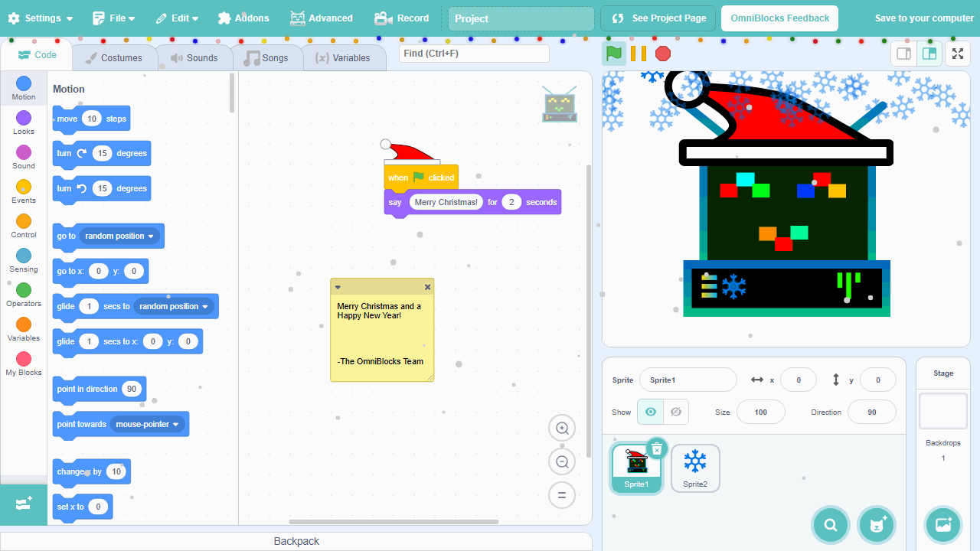Select the Sensing block category
This screenshot has height=551, width=980.
(24, 260)
